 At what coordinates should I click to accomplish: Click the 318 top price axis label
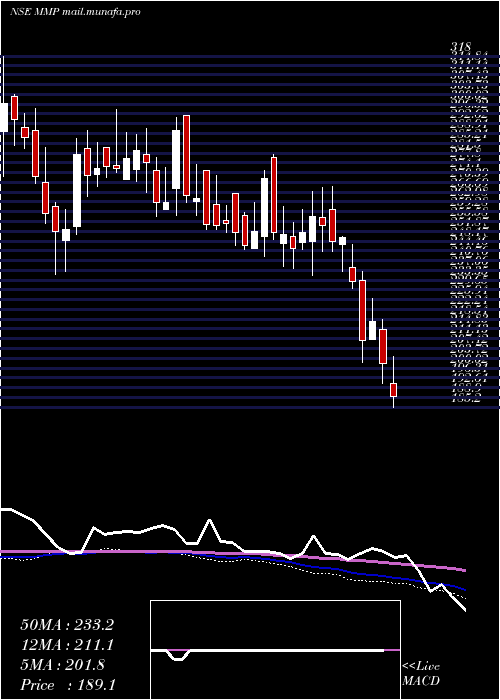(x=461, y=47)
